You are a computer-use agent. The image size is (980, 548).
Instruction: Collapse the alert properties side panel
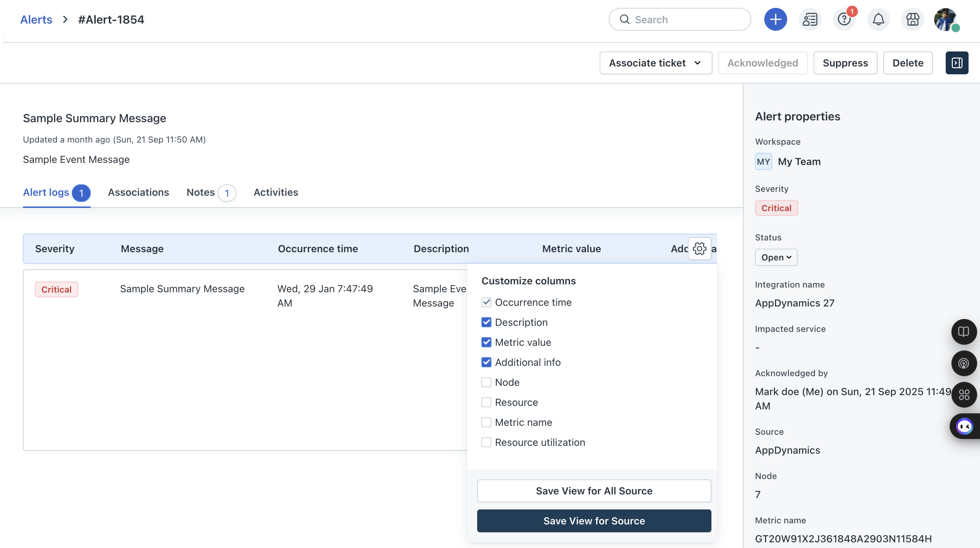(957, 63)
